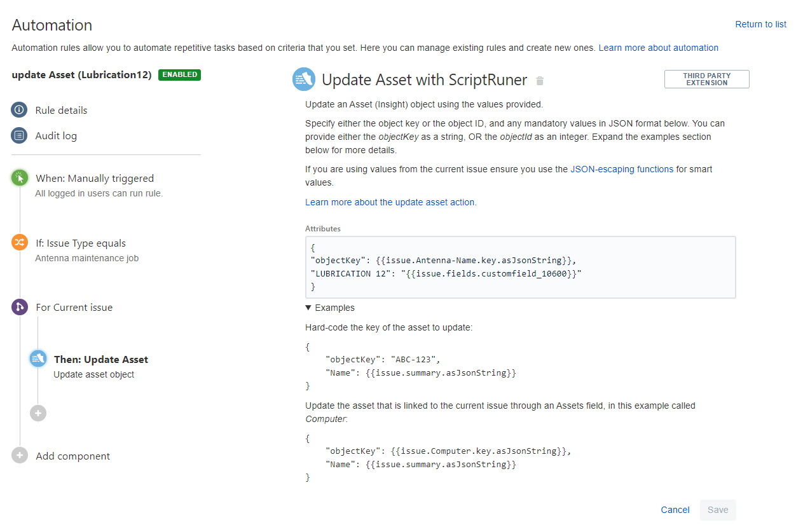Delete the rule using the trash icon

coord(539,80)
